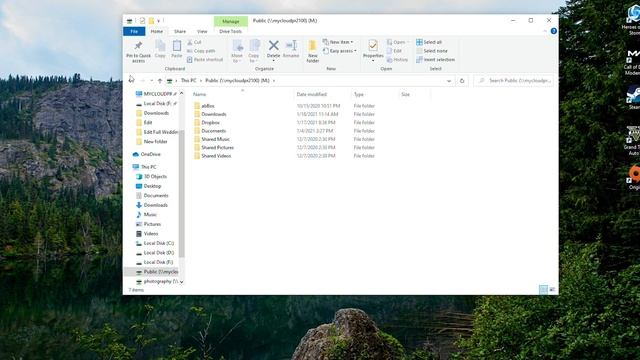Click Select none in the Select group
Image resolution: width=640 pixels, height=360 pixels.
(432, 51)
